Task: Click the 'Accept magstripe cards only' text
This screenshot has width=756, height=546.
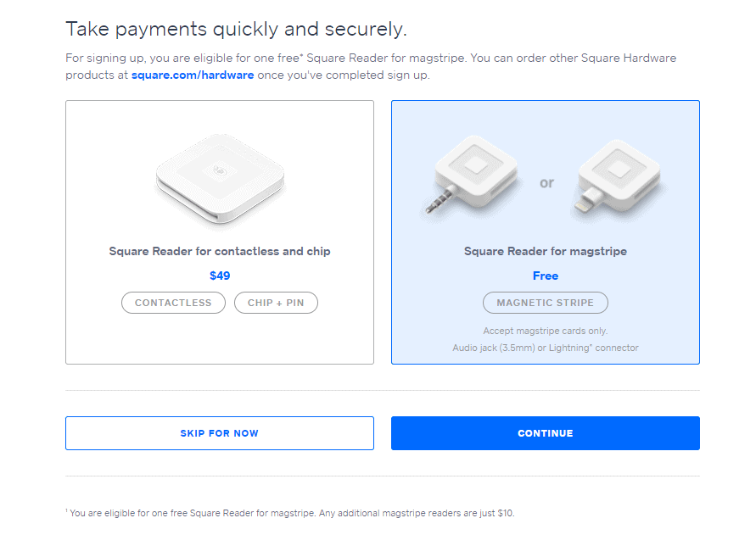Action: point(546,331)
